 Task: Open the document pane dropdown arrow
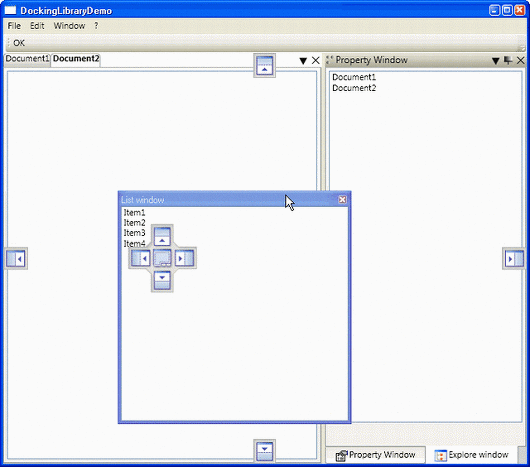(x=303, y=61)
